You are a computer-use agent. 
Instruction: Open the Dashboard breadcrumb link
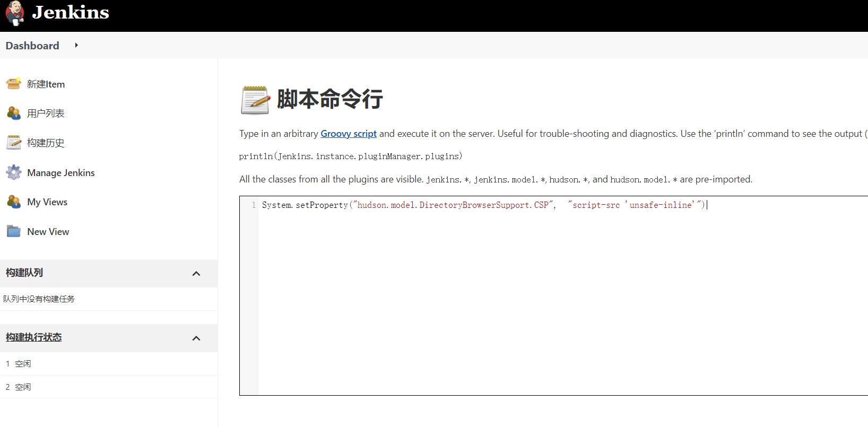pos(32,46)
